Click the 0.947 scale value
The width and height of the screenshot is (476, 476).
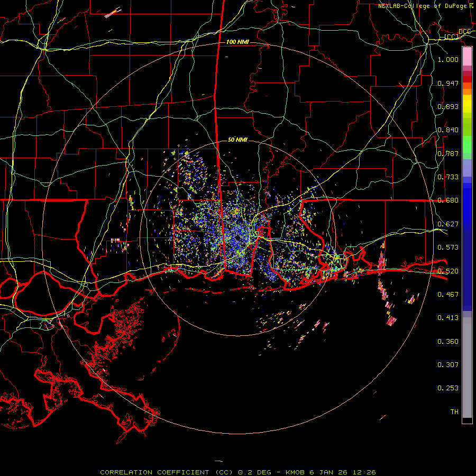tap(448, 83)
